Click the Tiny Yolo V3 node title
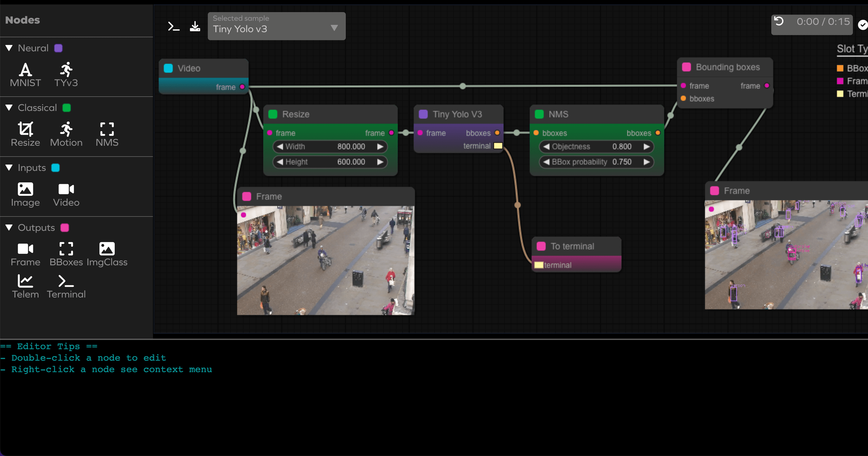The height and width of the screenshot is (456, 868). tap(457, 114)
